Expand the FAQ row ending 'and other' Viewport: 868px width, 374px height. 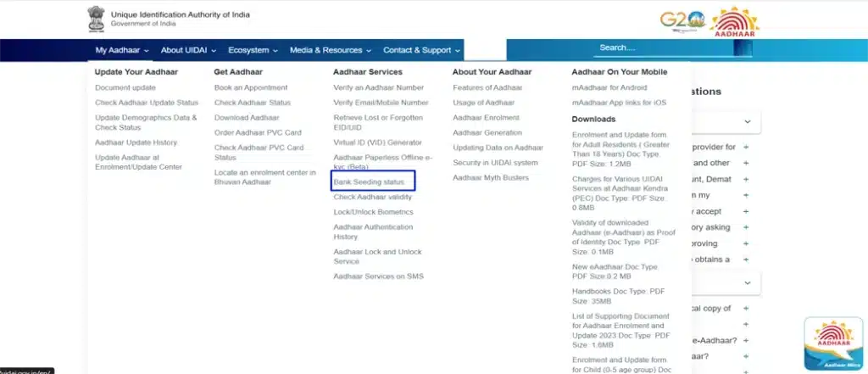pyautogui.click(x=746, y=164)
